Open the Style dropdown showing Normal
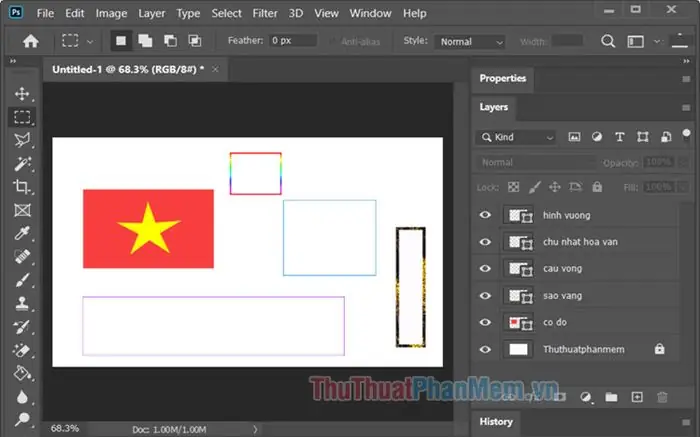 pyautogui.click(x=470, y=42)
